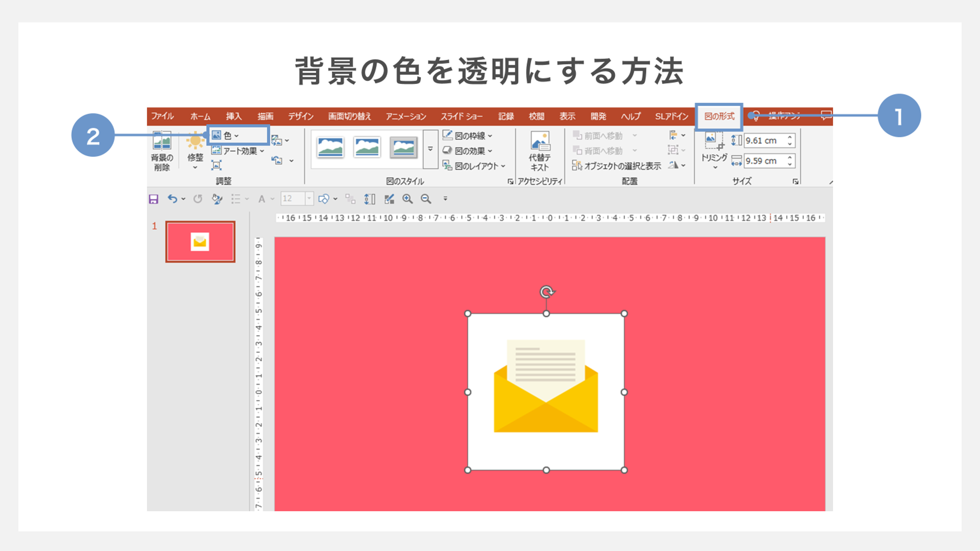Switch to the ホーム ribbon tab
Screen dimensions: 980x551
click(200, 116)
